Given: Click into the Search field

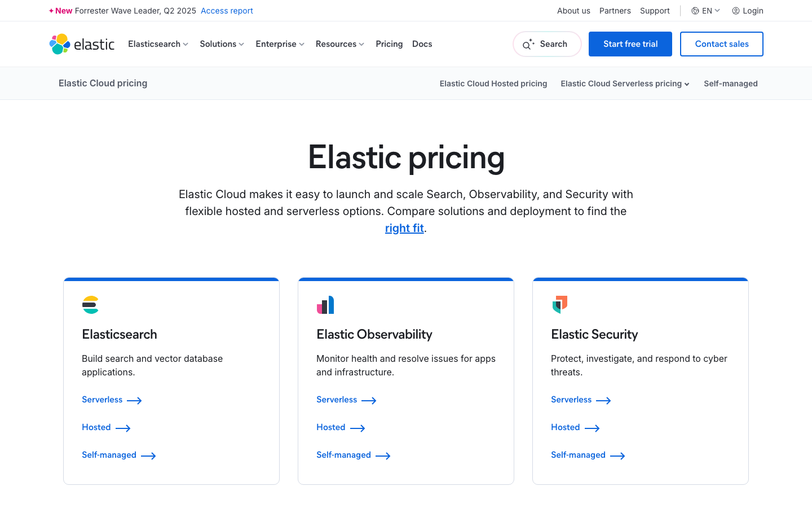Looking at the screenshot, I should (547, 44).
